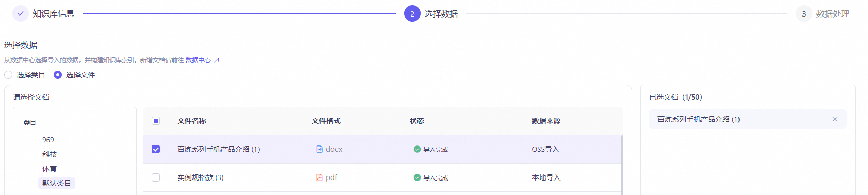Select the 体育 category in the tree

(50, 169)
